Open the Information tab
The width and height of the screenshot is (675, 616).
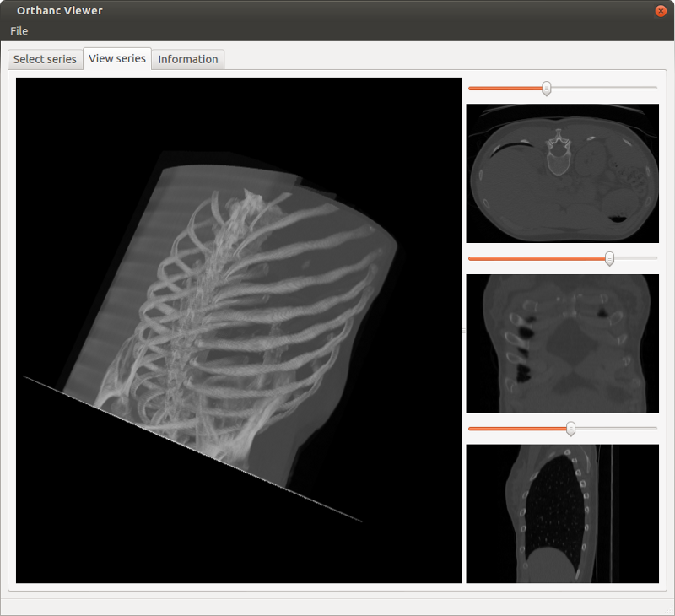pyautogui.click(x=187, y=59)
